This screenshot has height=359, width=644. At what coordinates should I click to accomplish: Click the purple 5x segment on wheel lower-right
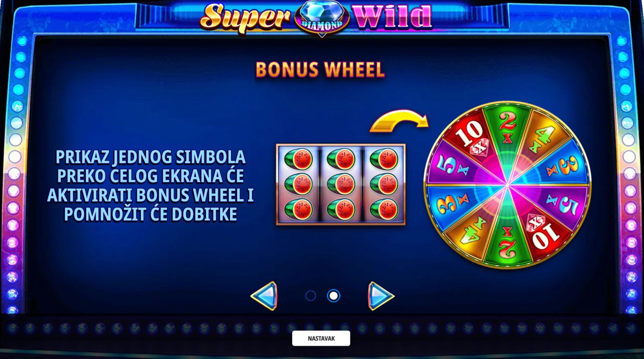point(561,203)
